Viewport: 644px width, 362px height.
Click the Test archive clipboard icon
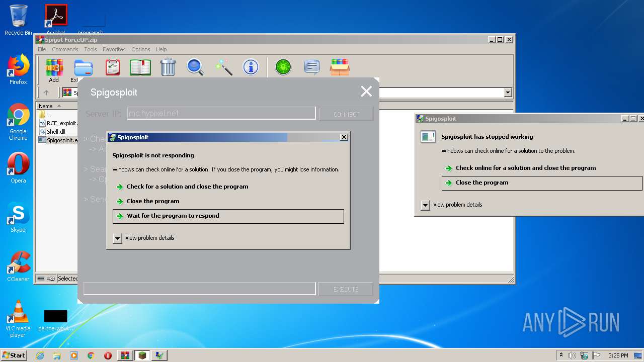(x=112, y=67)
